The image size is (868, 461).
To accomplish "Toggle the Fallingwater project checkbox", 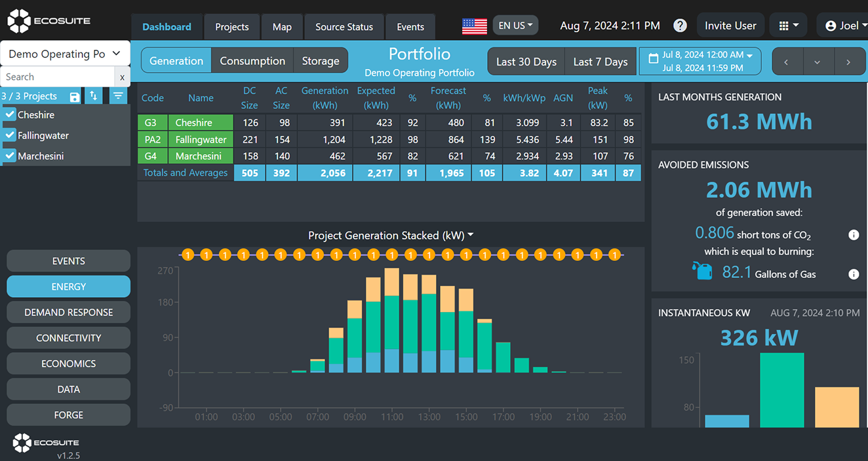I will pos(9,135).
